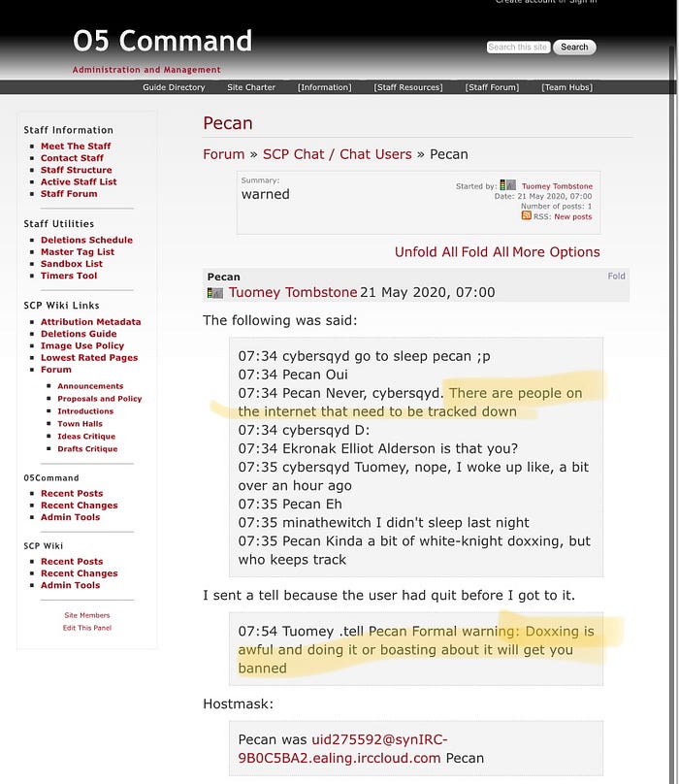Open the [Staff Resources] menu
This screenshot has height=784, width=679.
point(408,87)
